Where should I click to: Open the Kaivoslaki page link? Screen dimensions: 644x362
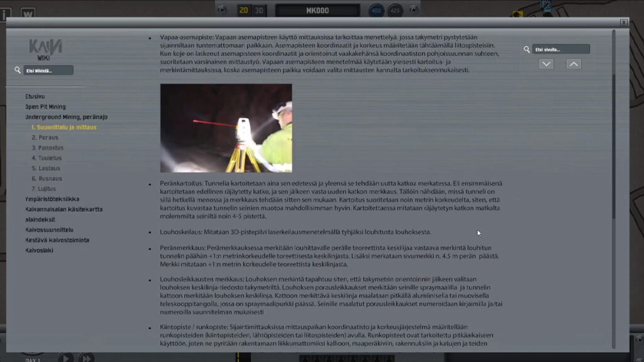tap(39, 250)
